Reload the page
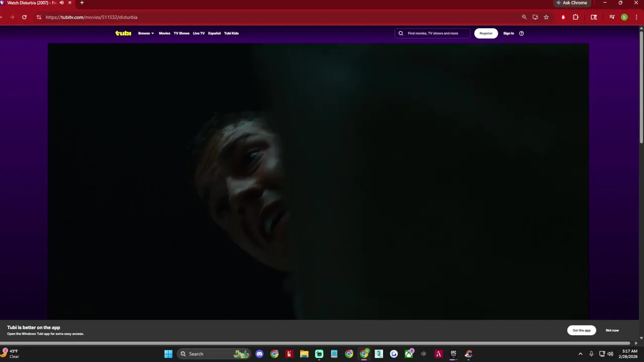 (24, 17)
